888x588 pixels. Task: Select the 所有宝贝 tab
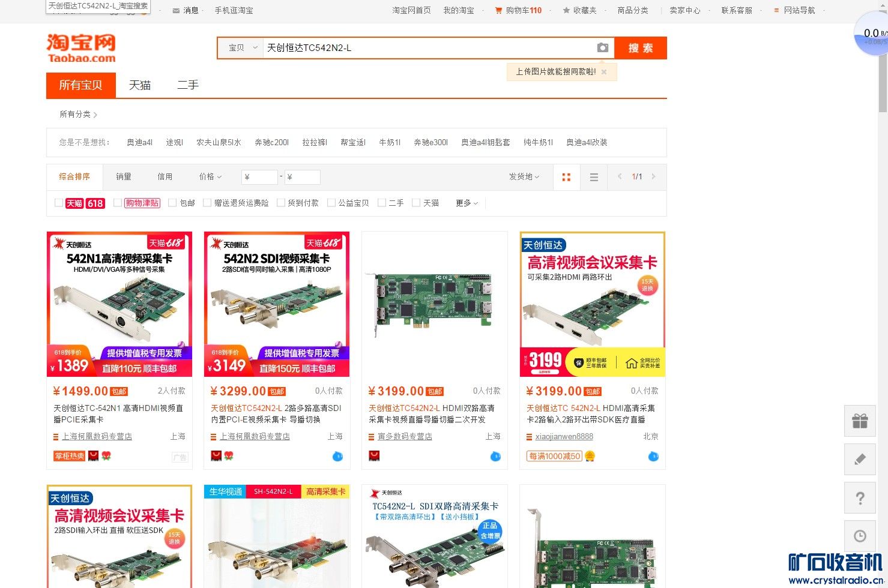[x=80, y=85]
